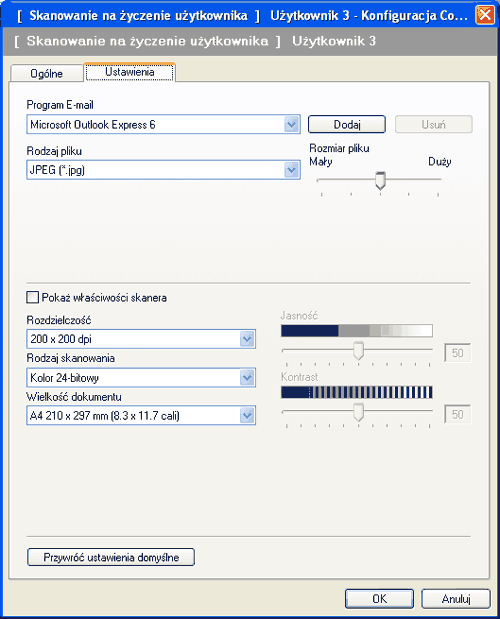Open the Rozdzielczość dropdown arrow

tap(247, 339)
